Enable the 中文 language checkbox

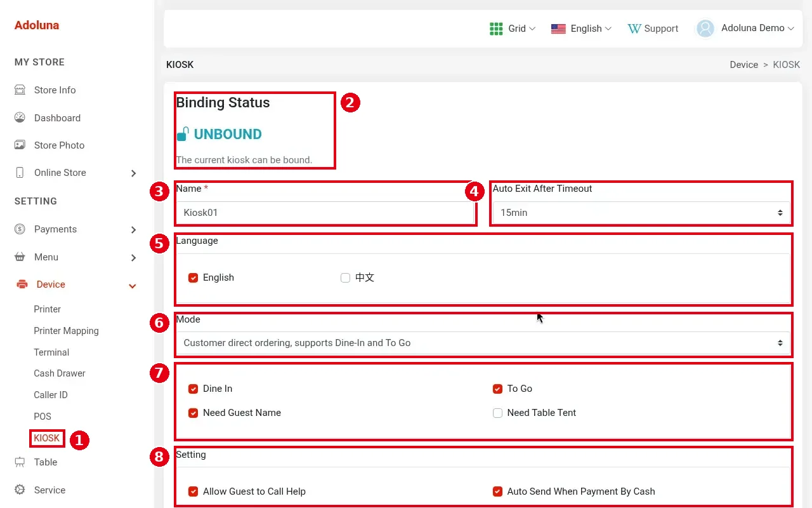tap(345, 278)
